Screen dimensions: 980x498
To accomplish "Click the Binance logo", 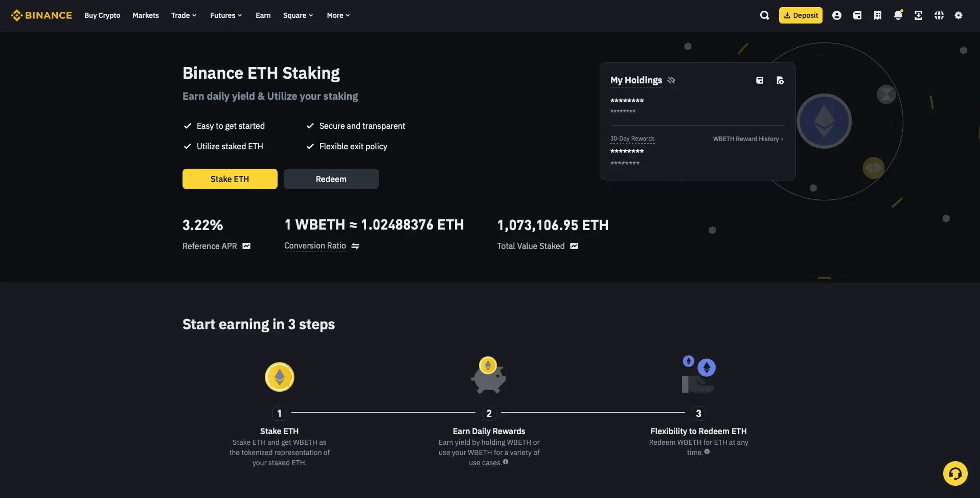I will click(41, 15).
